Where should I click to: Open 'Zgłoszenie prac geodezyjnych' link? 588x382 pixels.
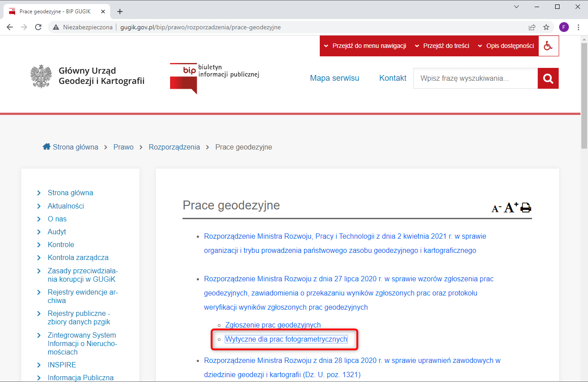(x=273, y=325)
